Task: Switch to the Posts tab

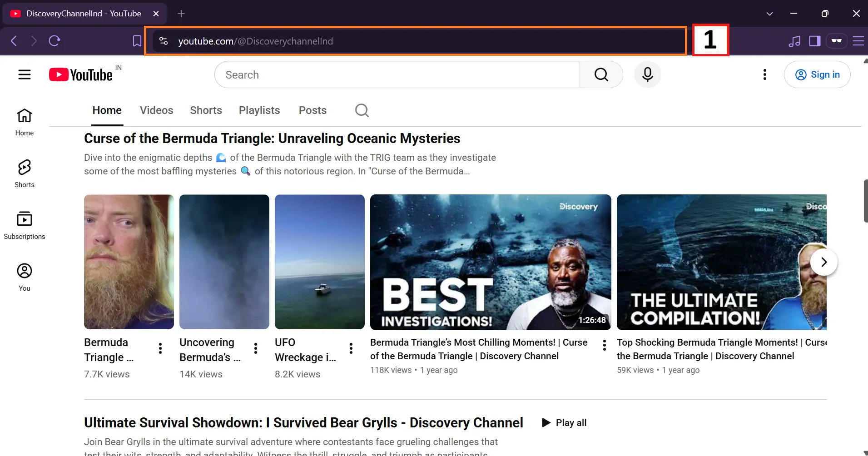Action: coord(312,110)
